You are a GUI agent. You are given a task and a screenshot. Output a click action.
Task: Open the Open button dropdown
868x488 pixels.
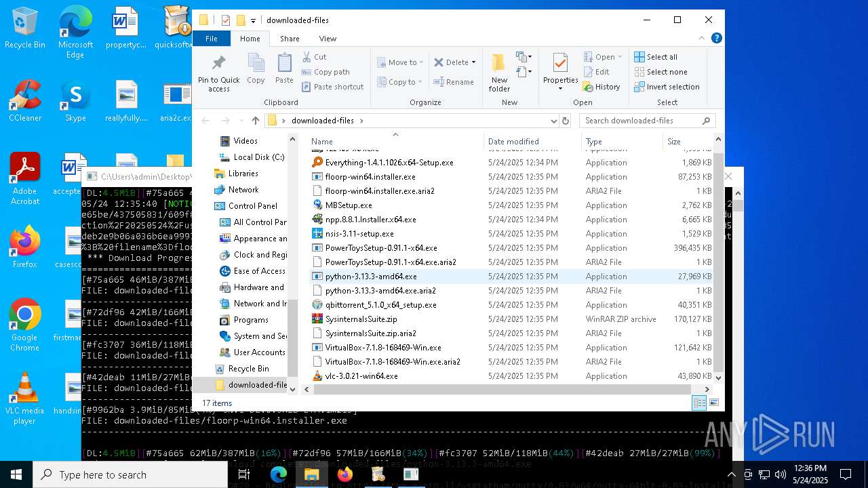pyautogui.click(x=619, y=57)
